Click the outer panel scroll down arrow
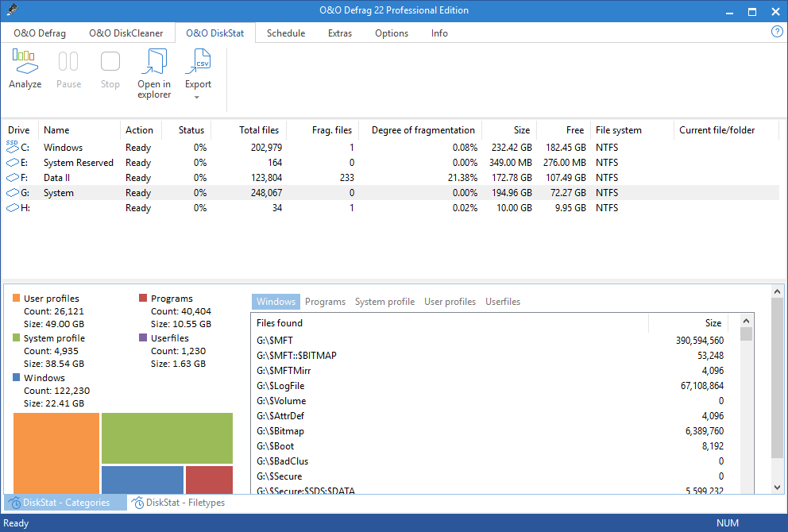788x532 pixels. 777,488
